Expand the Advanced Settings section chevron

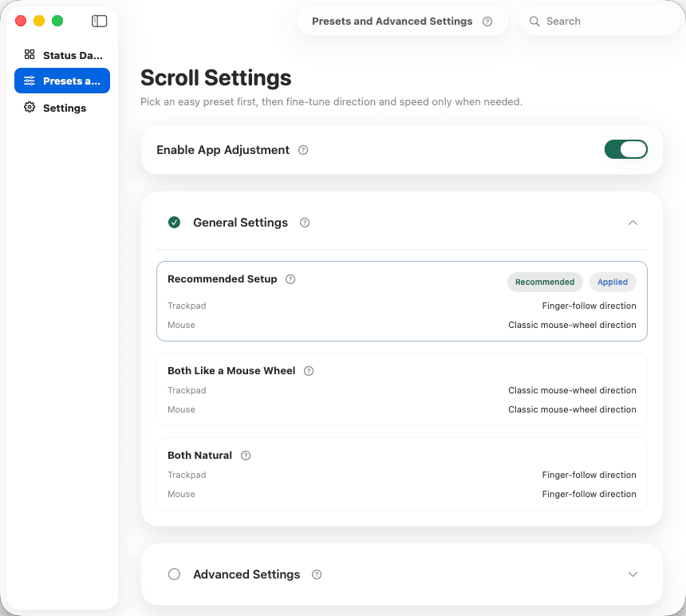(633, 574)
